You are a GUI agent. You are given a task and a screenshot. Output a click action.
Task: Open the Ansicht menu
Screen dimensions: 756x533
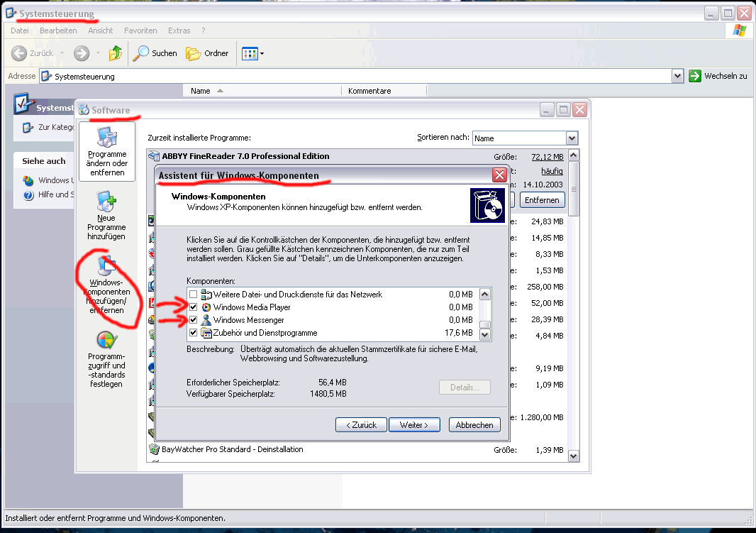(x=100, y=31)
